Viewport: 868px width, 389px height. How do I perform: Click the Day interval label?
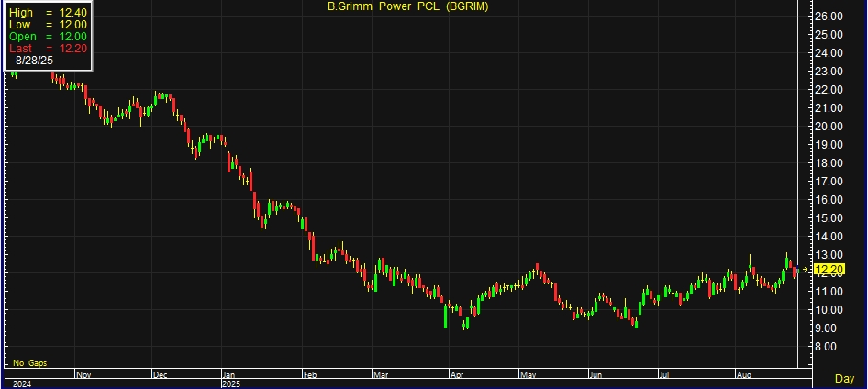pos(844,379)
